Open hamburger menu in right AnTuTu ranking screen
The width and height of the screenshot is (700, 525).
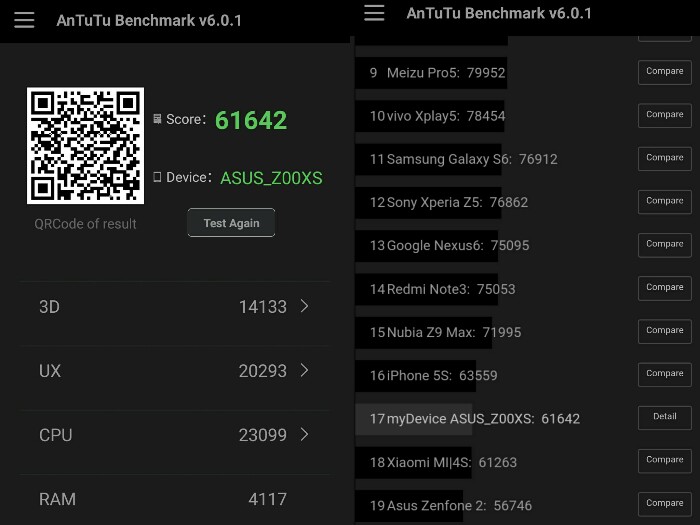point(374,13)
